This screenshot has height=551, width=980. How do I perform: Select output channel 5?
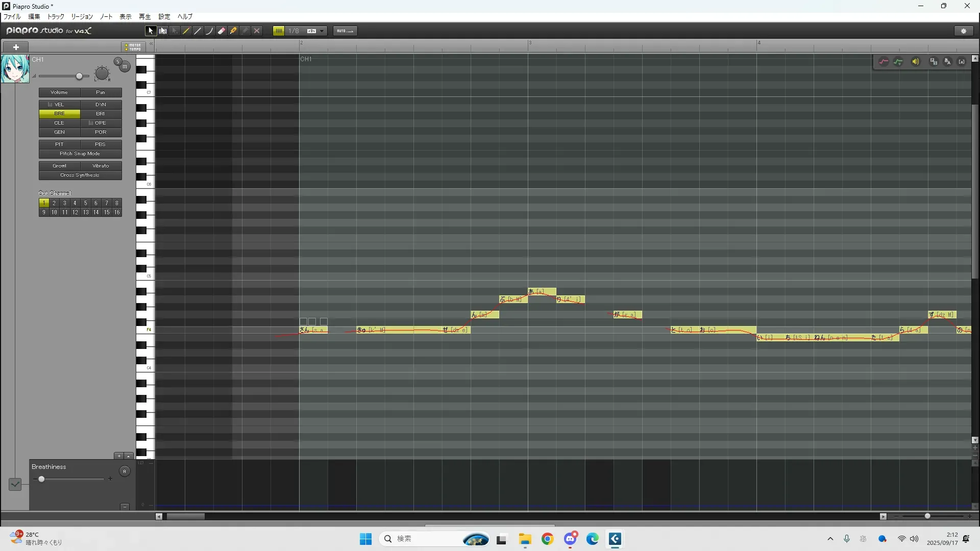point(85,203)
